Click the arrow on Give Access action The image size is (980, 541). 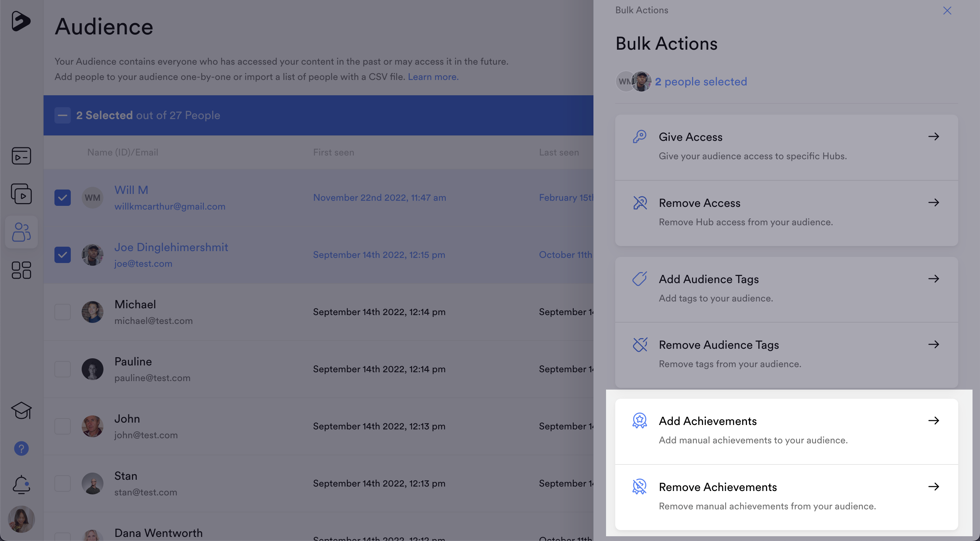[935, 136]
